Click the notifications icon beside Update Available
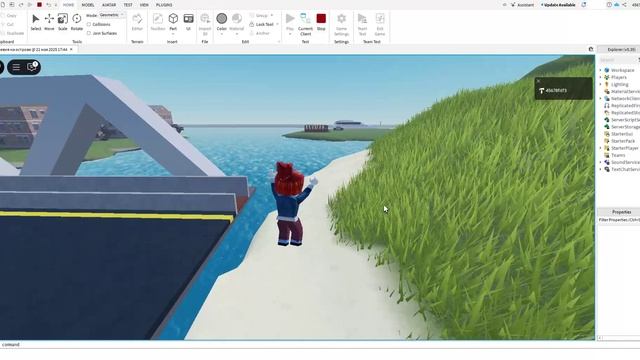 (x=584, y=5)
